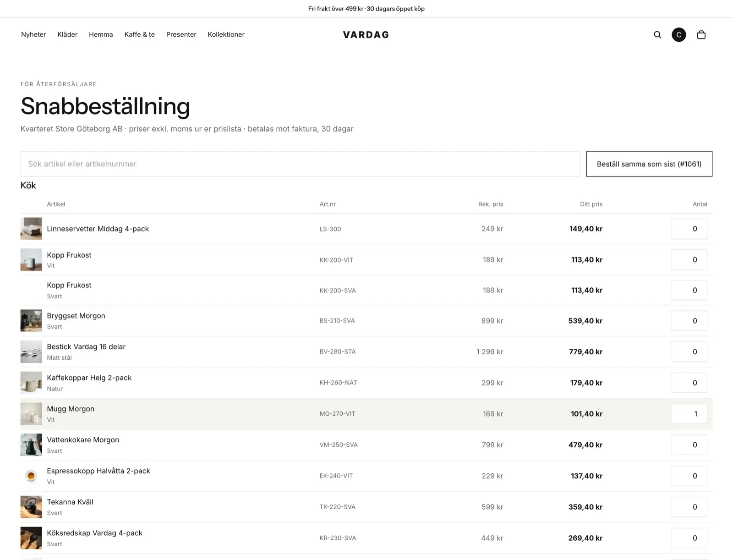Click Mugg Morgon product thumbnail

click(x=31, y=414)
